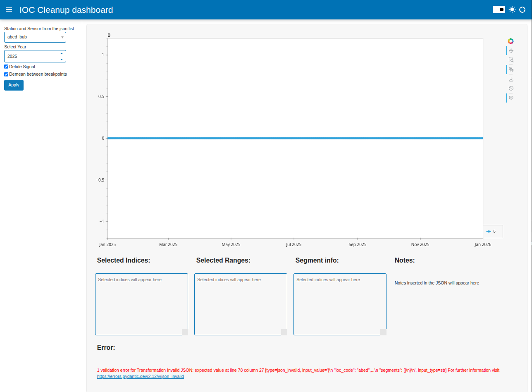This screenshot has height=392, width=532.
Task: Click inside Selected Ranges text area
Action: (x=241, y=304)
